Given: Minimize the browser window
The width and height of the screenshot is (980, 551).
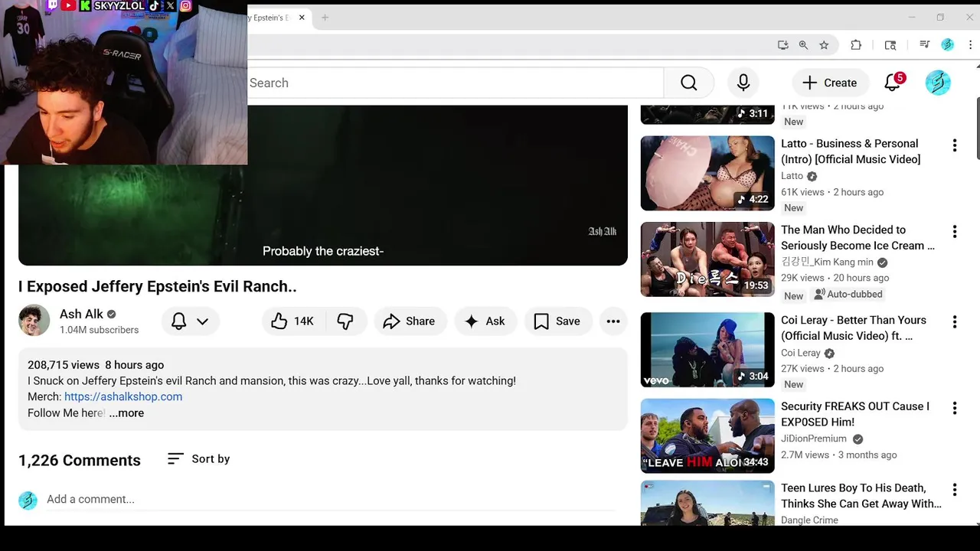Looking at the screenshot, I should point(912,17).
